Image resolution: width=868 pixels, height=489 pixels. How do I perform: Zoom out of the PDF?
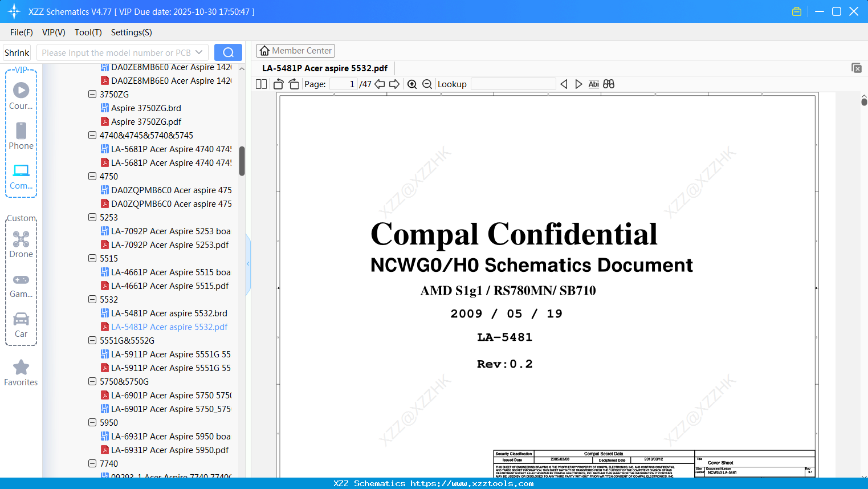(x=427, y=84)
